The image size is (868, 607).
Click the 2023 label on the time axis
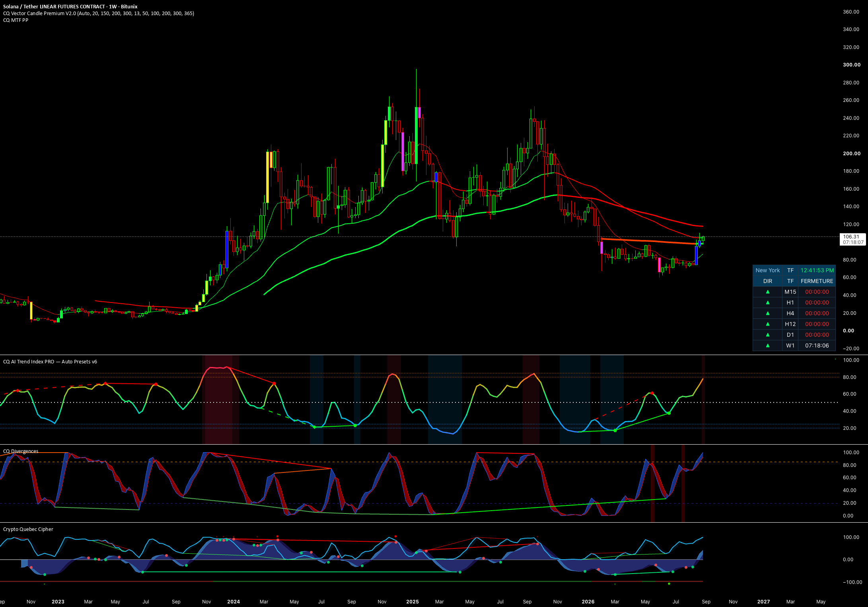click(58, 601)
